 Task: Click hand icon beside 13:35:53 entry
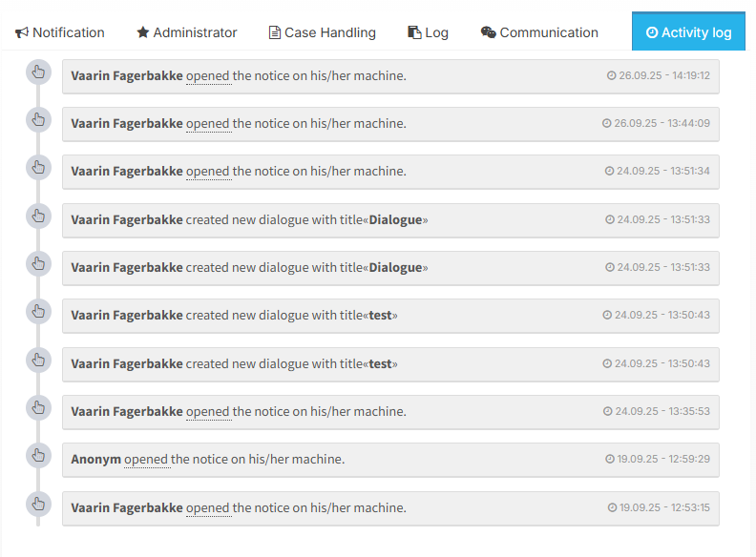38,407
